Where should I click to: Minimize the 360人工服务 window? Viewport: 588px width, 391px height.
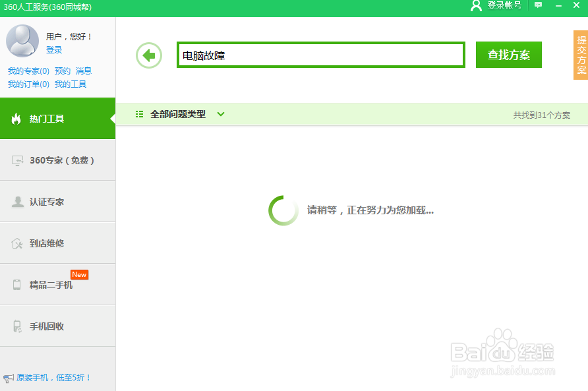click(x=558, y=6)
